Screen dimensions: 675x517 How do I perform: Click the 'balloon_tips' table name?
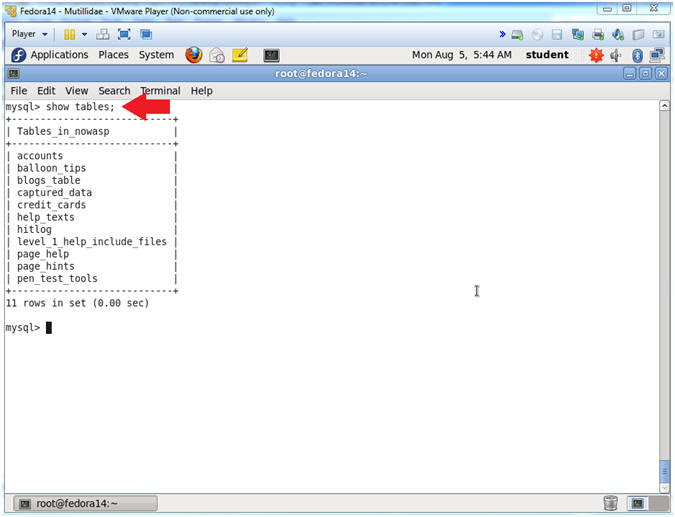51,168
